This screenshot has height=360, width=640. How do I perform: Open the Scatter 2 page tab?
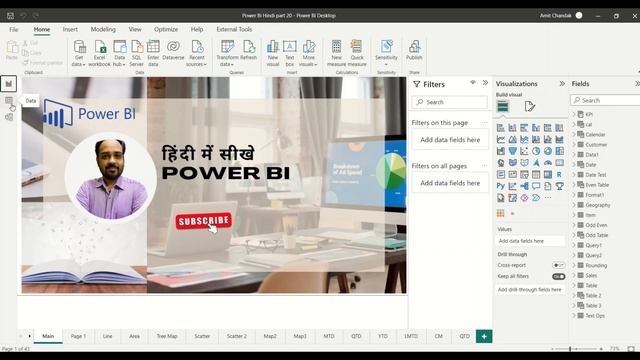pyautogui.click(x=237, y=336)
